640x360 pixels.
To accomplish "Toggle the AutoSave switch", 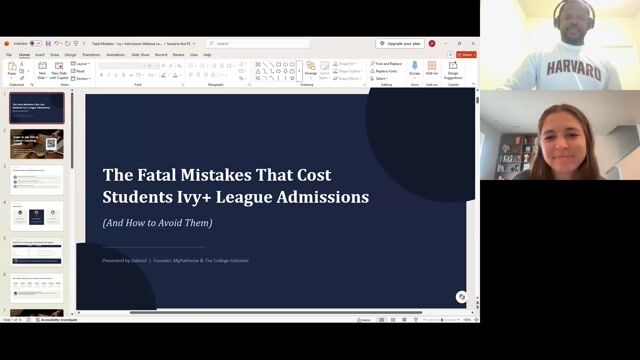I will [x=36, y=43].
